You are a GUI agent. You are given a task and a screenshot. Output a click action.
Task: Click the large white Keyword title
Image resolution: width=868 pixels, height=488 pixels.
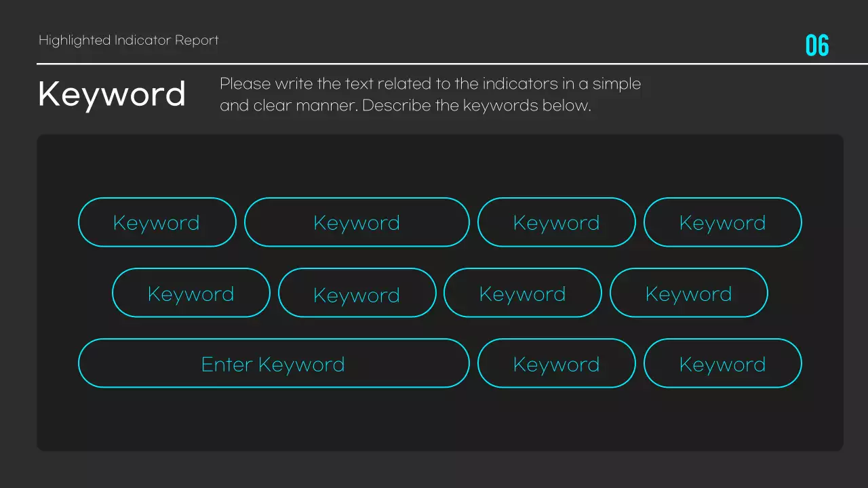click(112, 94)
